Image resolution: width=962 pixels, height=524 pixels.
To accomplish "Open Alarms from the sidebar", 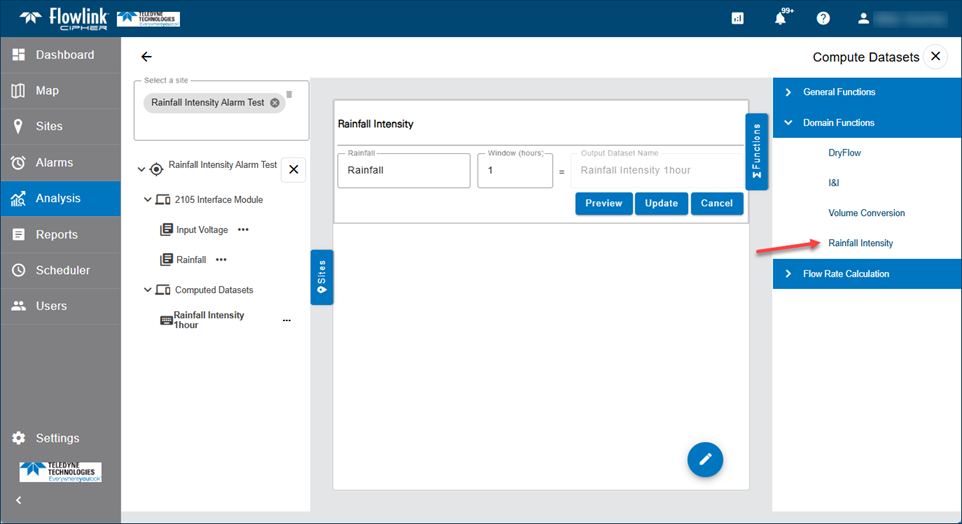I will point(55,162).
